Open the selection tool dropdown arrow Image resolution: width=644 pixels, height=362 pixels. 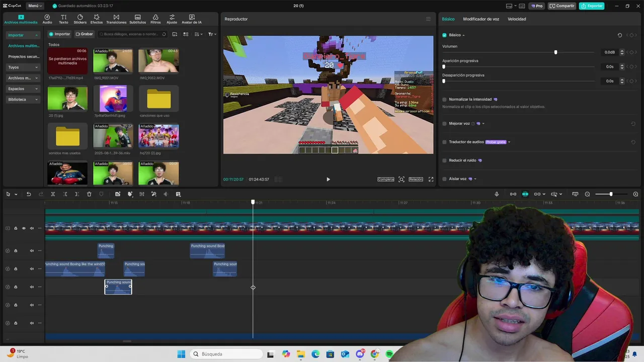[x=16, y=195]
